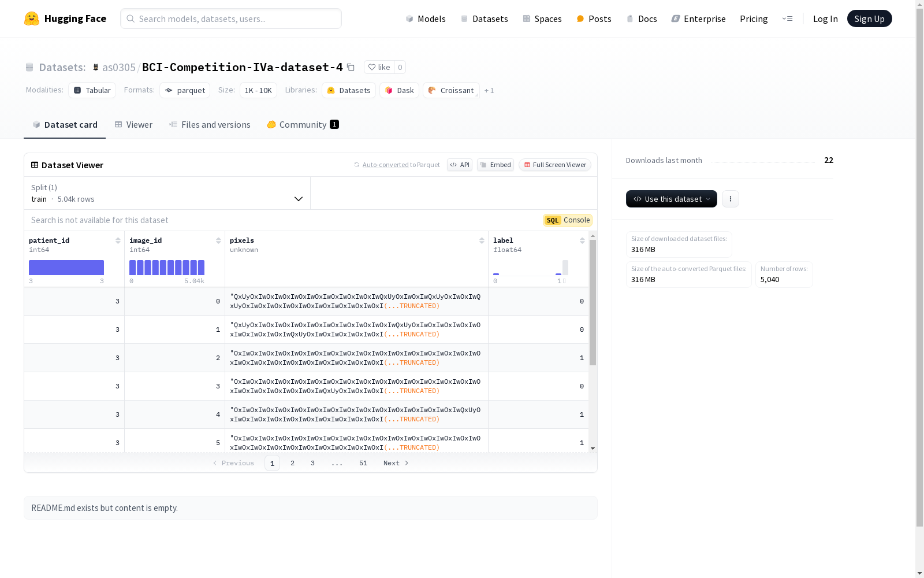Open the three-dot more options button
The height and width of the screenshot is (578, 924).
coord(731,199)
